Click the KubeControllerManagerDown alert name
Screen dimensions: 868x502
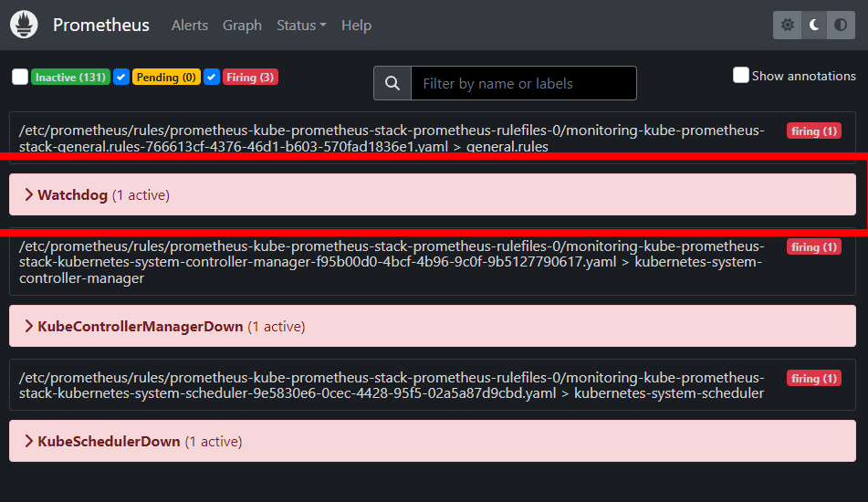(x=140, y=327)
